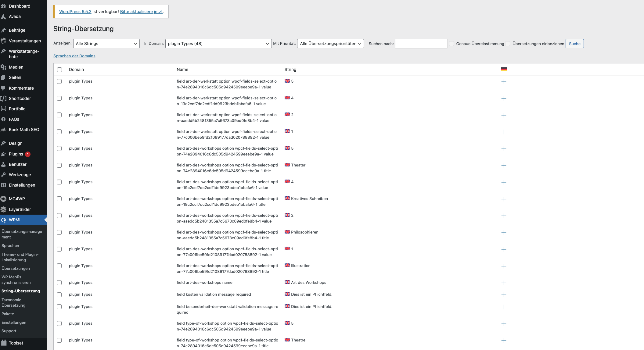Click the Avada icon in sidebar
The width and height of the screenshot is (644, 350).
(4, 16)
